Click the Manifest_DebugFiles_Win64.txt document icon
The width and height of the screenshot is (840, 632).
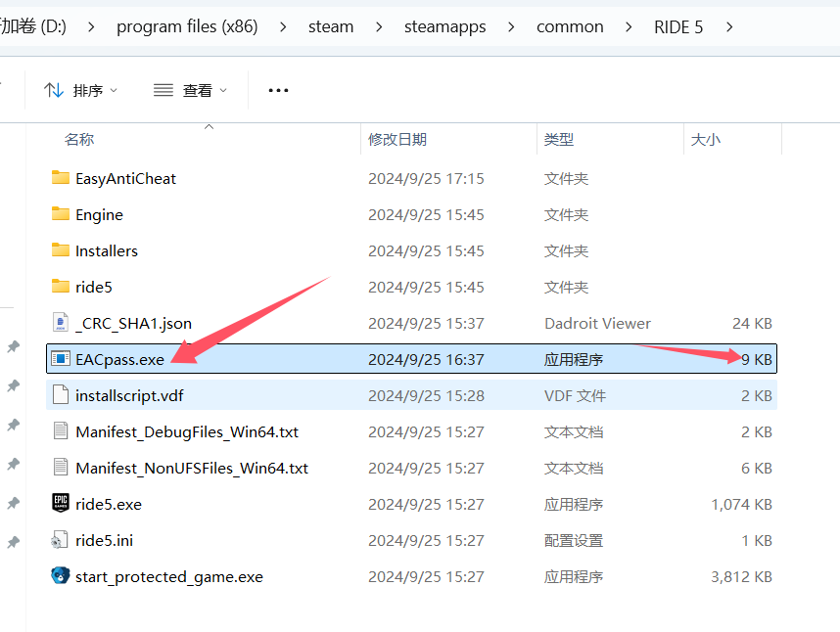61,430
